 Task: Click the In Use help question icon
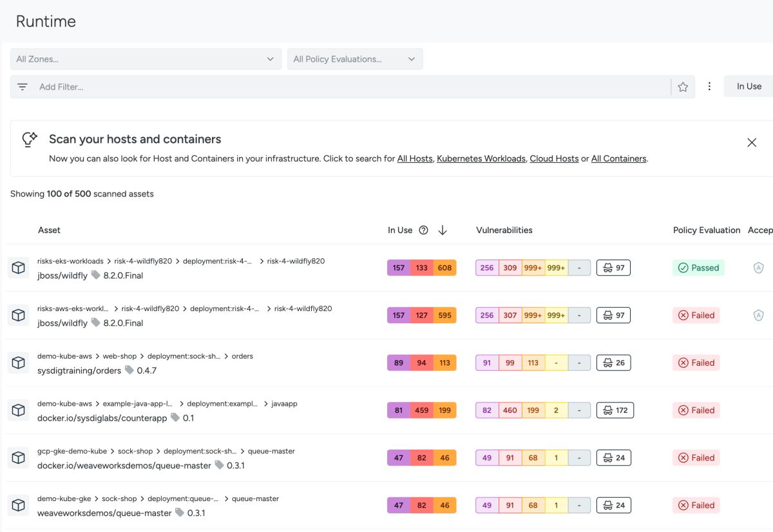pyautogui.click(x=423, y=230)
